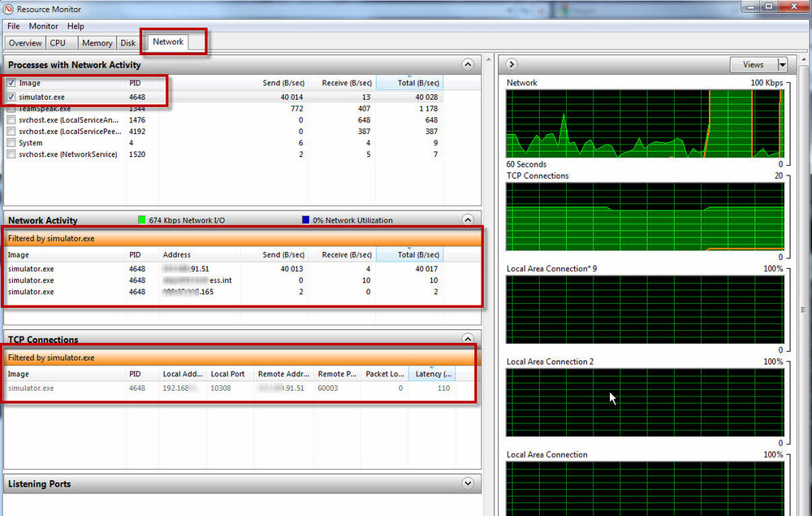Sort TCP Connections by Latency column
The height and width of the screenshot is (516, 812).
tap(432, 374)
